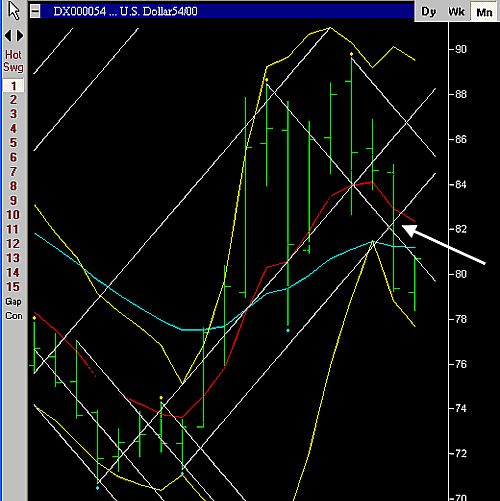Click the Hot button in sidebar
Screen dimensions: 500x501
[x=13, y=55]
